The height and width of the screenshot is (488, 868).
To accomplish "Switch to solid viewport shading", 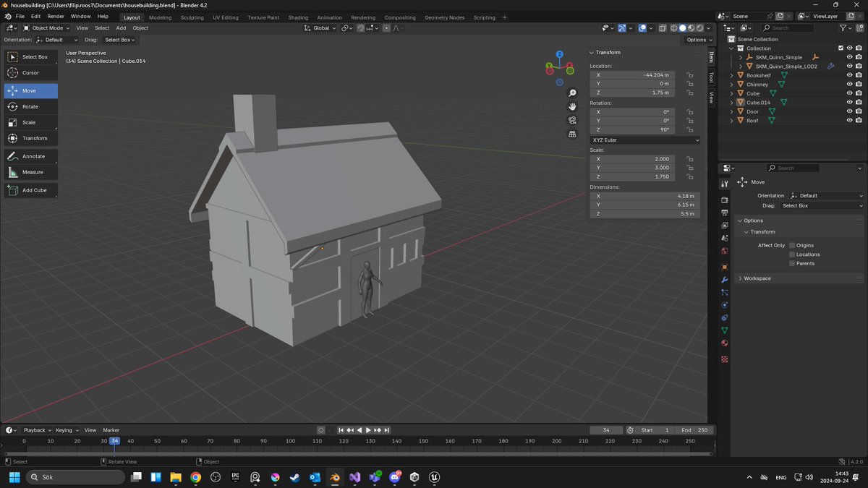I will point(682,28).
